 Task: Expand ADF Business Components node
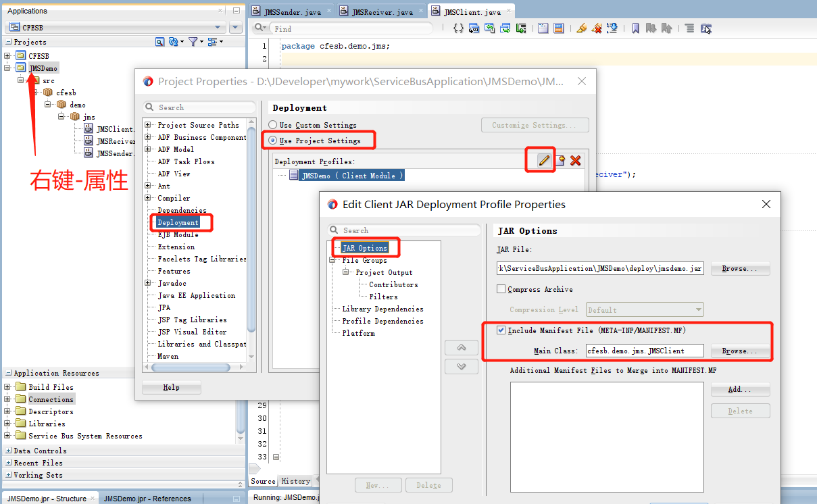tap(148, 137)
